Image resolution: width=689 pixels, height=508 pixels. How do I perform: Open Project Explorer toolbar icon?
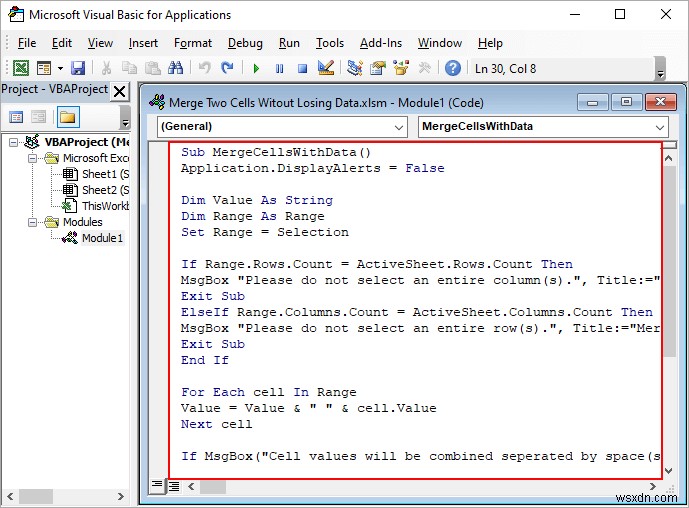355,68
